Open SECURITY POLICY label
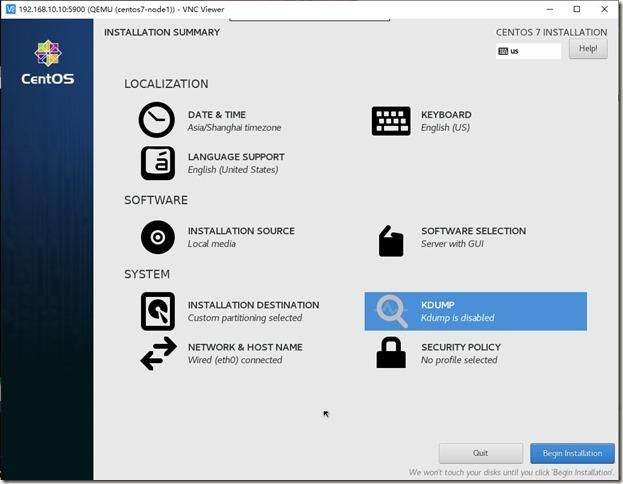This screenshot has height=484, width=623. coord(461,347)
